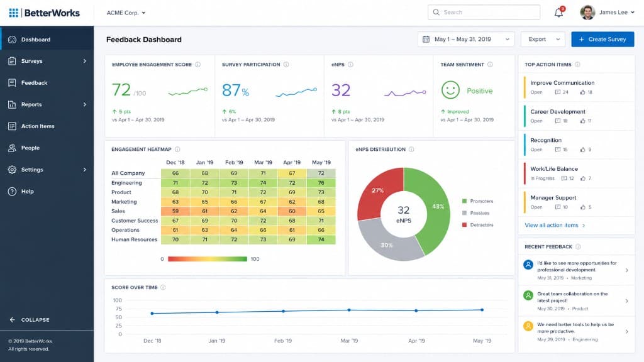Open the May 1 – May 31, 2019 date picker
Image resolution: width=644 pixels, height=362 pixels.
[466, 40]
